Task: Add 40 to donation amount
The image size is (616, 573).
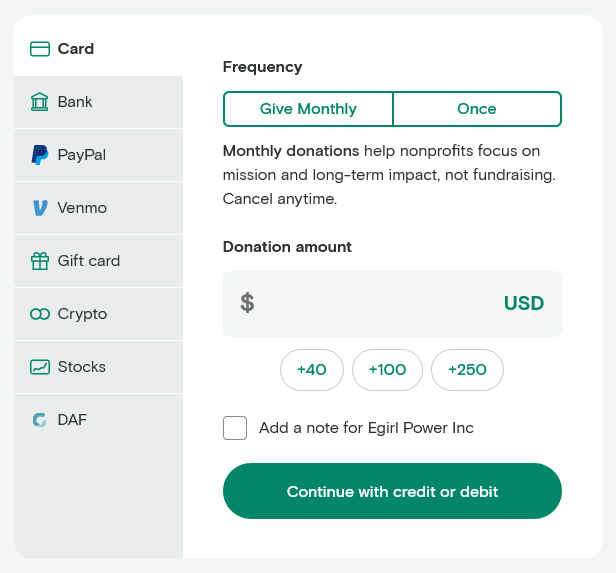Action: 312,370
